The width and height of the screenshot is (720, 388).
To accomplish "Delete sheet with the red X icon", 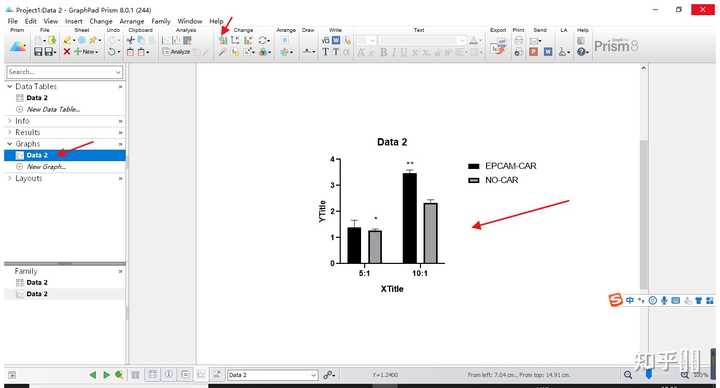I will click(67, 51).
